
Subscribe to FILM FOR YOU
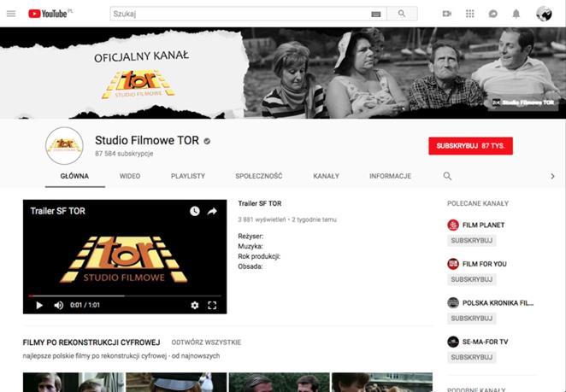coord(471,279)
